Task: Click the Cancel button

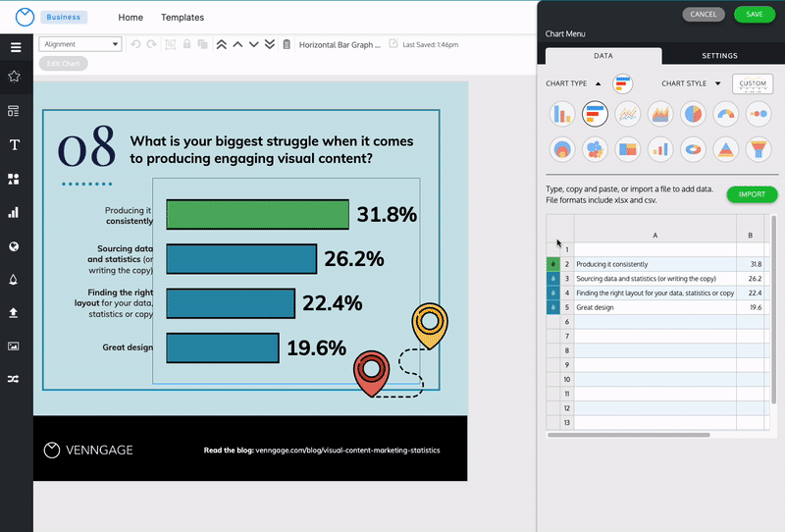Action: [x=704, y=15]
